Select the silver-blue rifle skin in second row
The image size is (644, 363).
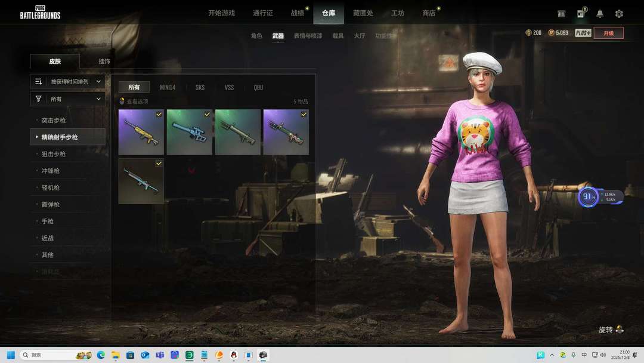pyautogui.click(x=141, y=181)
